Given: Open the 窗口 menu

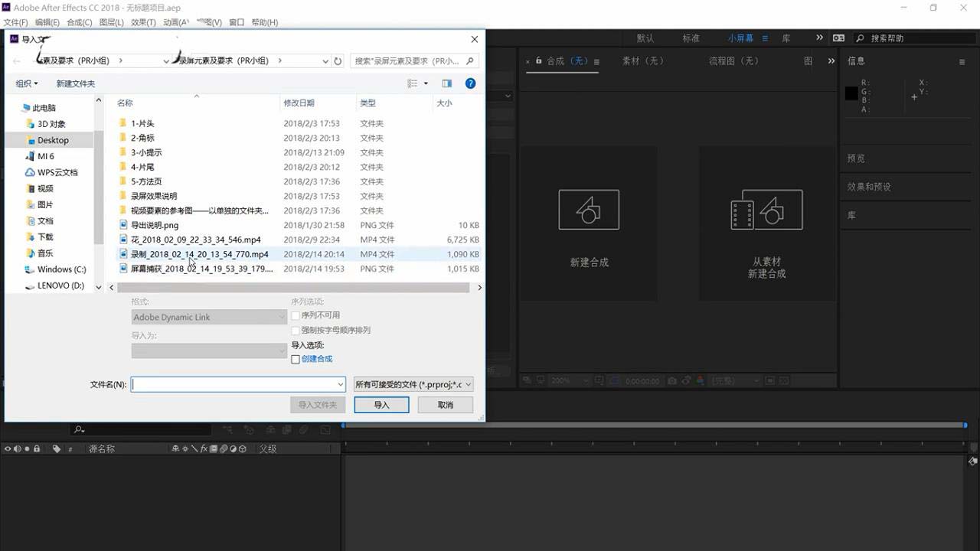Looking at the screenshot, I should 239,22.
